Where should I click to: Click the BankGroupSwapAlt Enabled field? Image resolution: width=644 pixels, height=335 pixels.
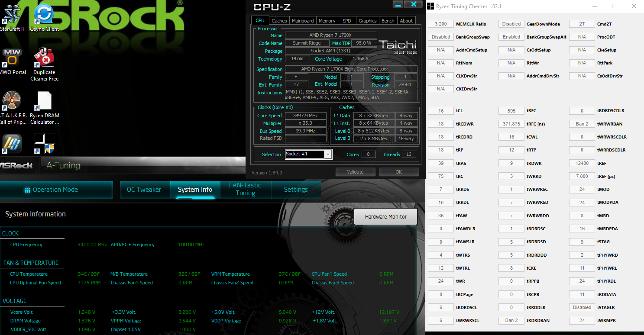(x=511, y=37)
